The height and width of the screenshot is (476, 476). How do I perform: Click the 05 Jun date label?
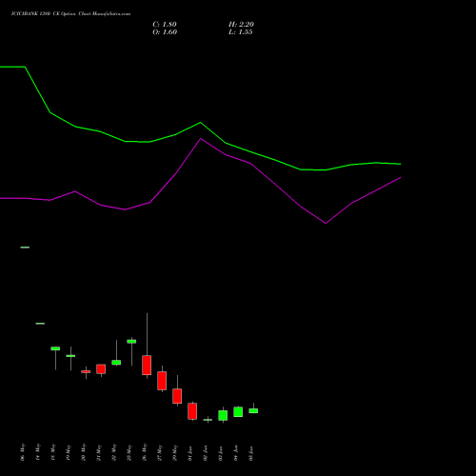(251, 452)
